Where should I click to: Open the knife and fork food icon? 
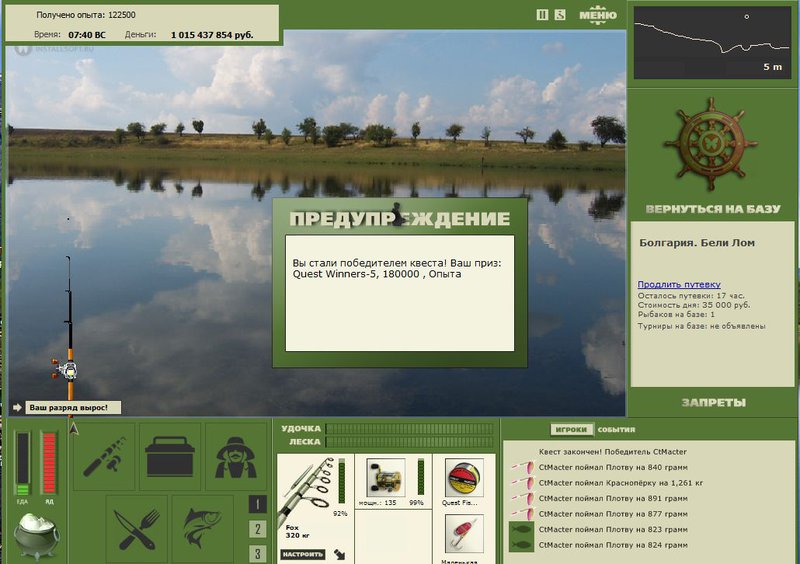[137, 529]
